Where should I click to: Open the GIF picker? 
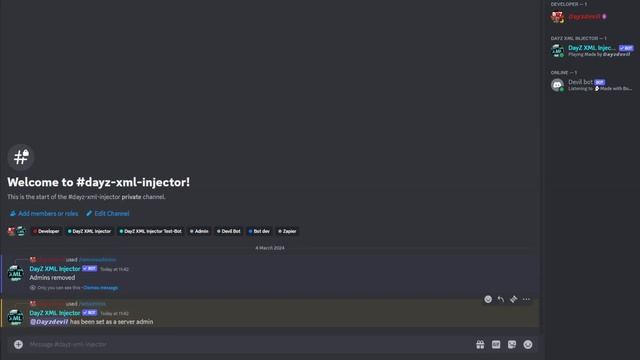(496, 344)
